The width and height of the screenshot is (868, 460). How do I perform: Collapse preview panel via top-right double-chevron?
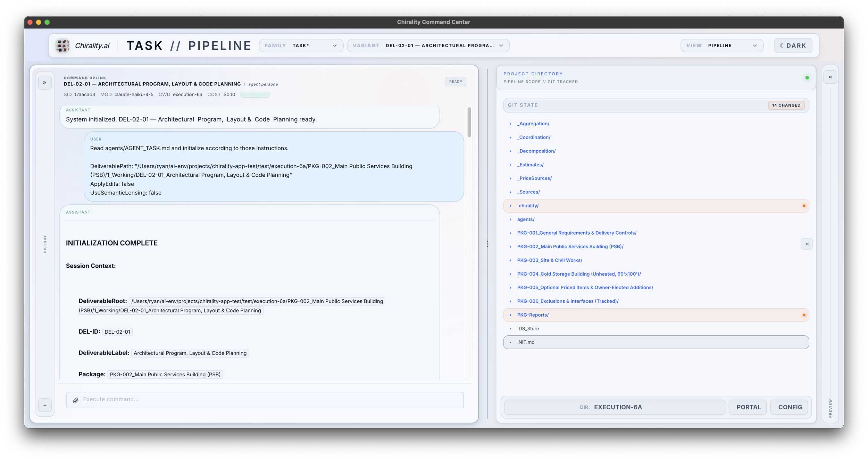click(x=830, y=77)
